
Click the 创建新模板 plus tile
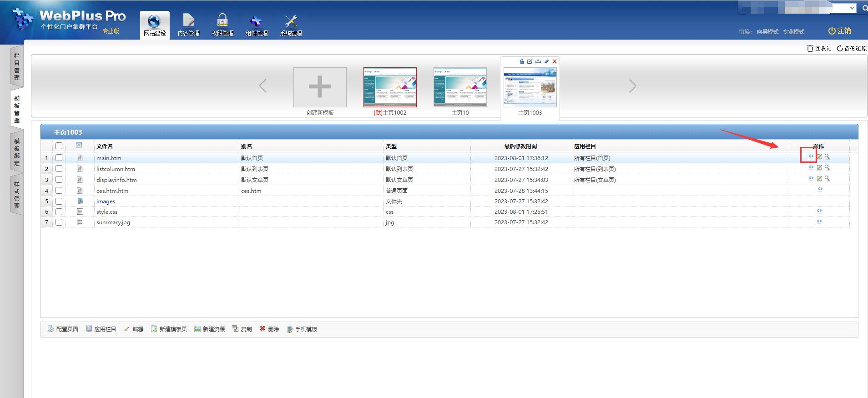(320, 87)
